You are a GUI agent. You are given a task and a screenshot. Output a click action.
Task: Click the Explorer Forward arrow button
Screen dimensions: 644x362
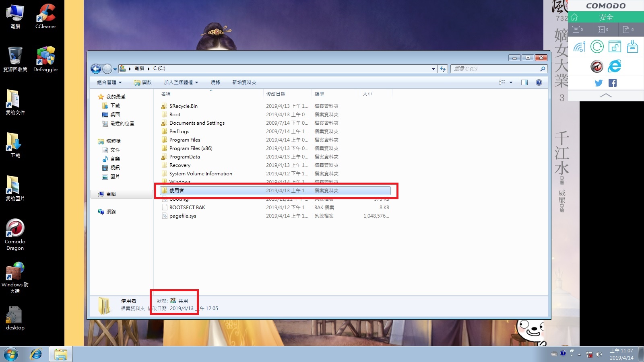tap(107, 69)
